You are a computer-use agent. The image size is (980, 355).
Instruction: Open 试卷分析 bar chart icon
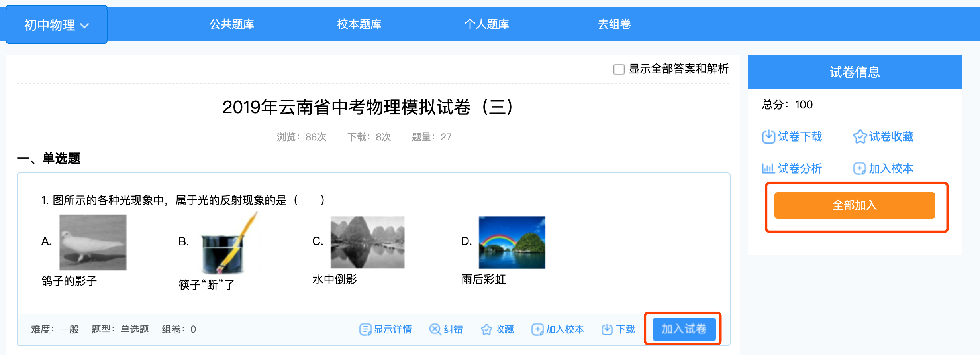(x=768, y=168)
